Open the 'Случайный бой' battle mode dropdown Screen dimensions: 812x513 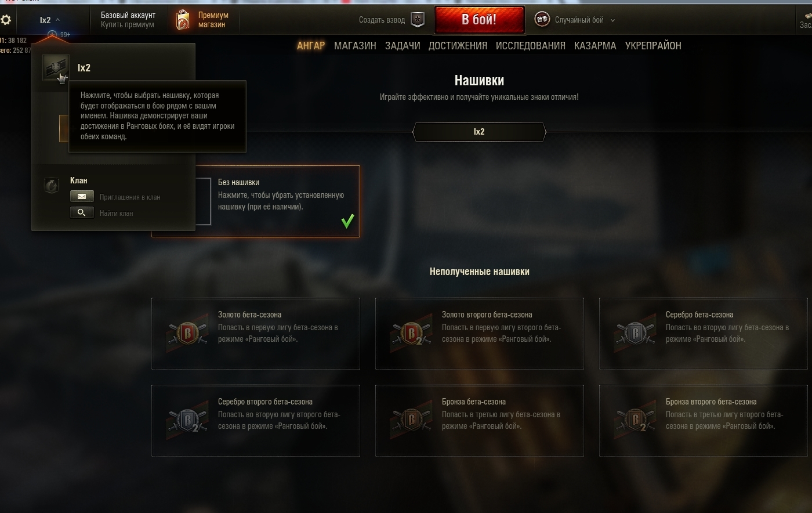583,20
